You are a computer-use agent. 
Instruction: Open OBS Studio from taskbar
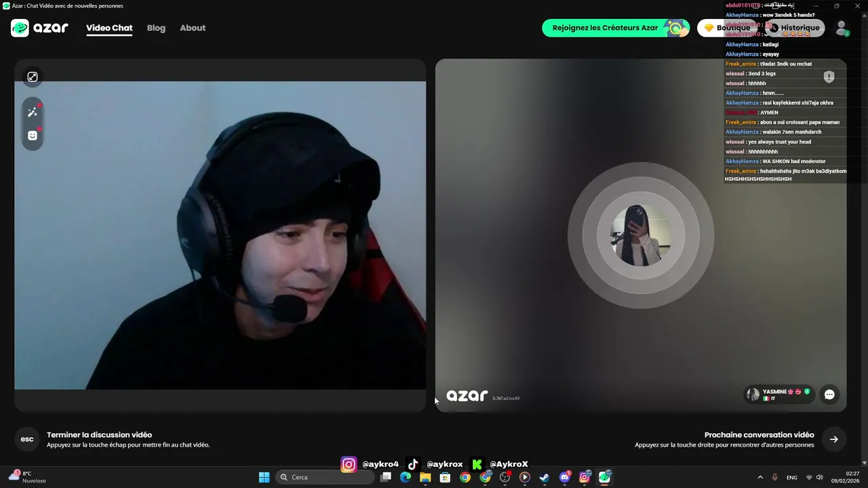tap(505, 477)
